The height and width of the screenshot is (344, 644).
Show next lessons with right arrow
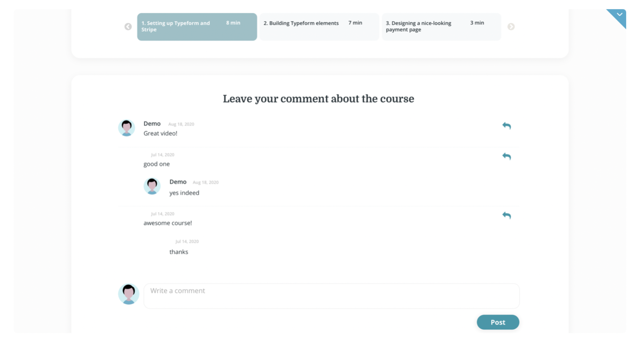click(511, 27)
